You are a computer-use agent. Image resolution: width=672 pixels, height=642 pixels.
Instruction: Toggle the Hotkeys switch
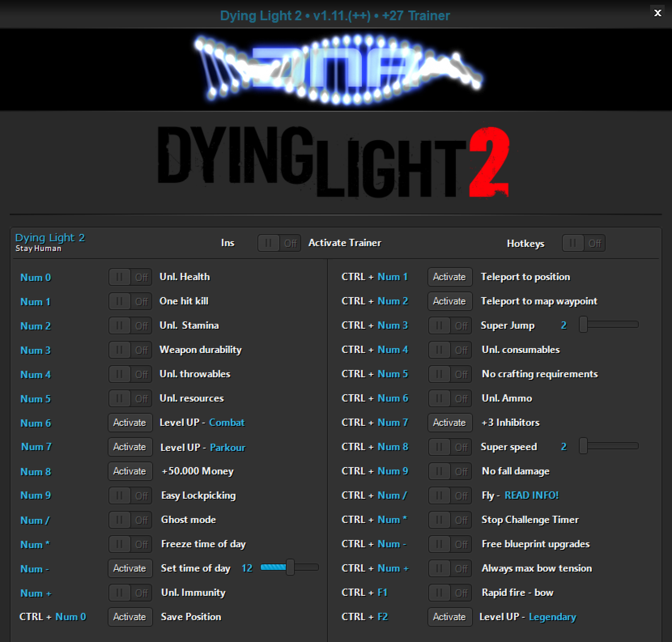click(584, 243)
